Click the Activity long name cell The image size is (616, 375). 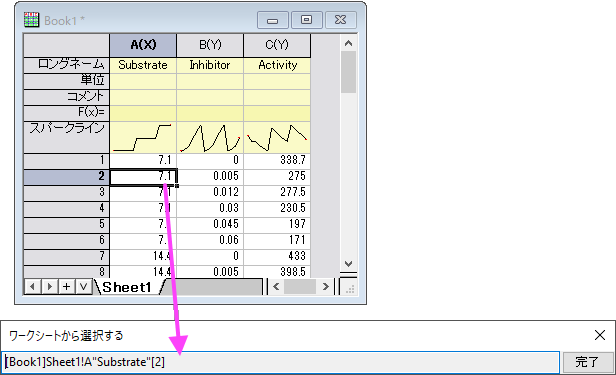coord(277,65)
